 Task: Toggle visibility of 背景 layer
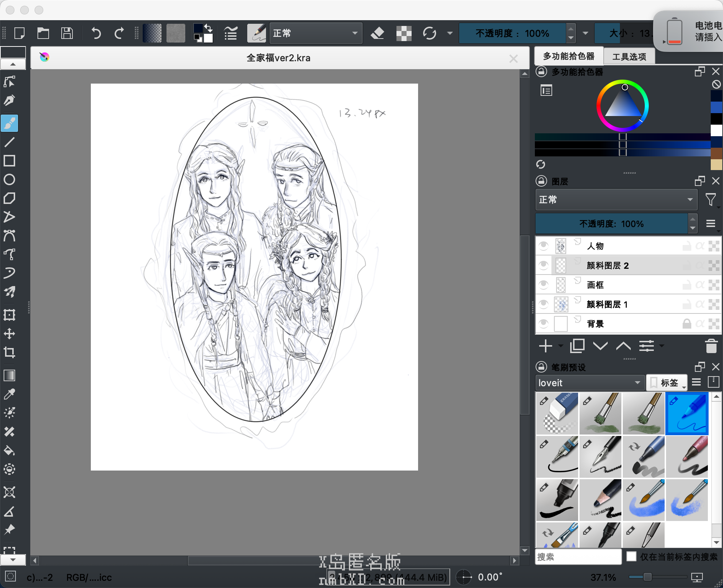click(x=544, y=324)
